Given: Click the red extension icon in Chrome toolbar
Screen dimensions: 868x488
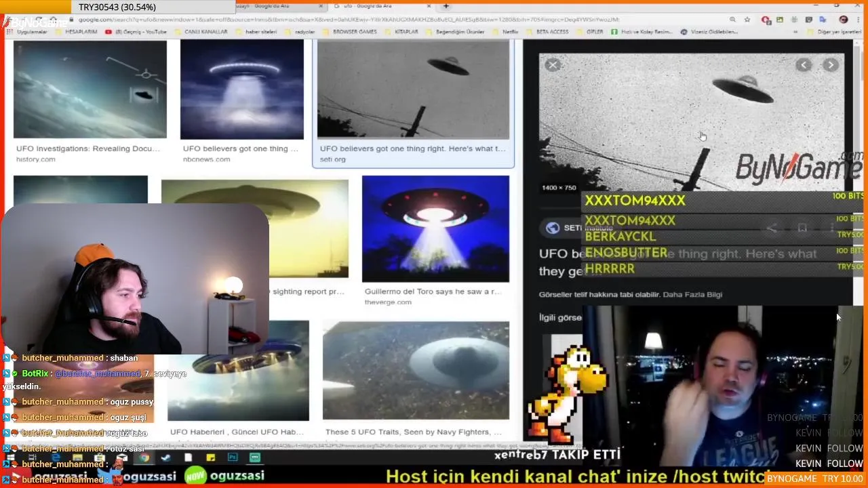Looking at the screenshot, I should click(766, 20).
